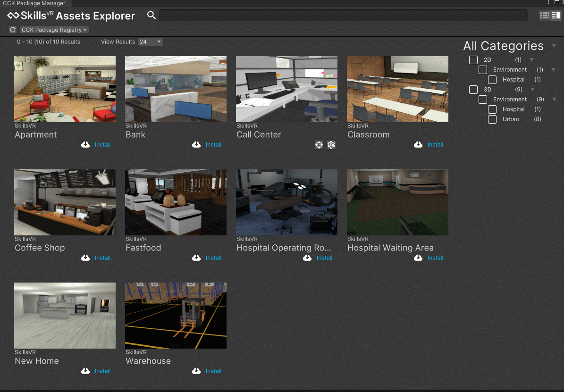The width and height of the screenshot is (564, 392).
Task: Install the Apartment package
Action: [102, 144]
